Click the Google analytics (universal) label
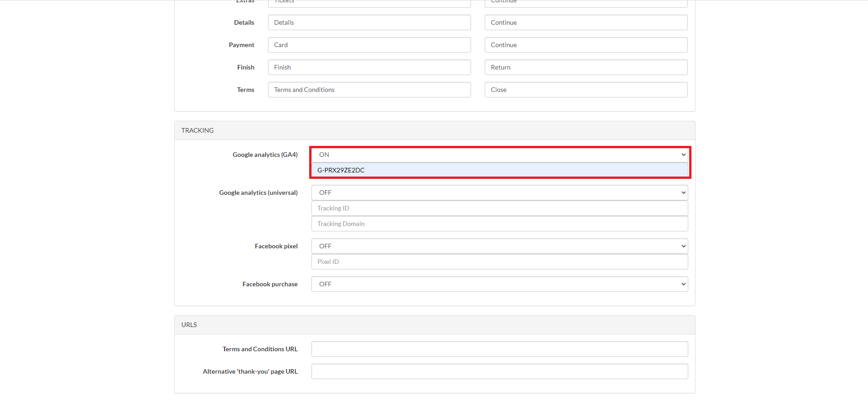Viewport: 868px width, 413px height. coord(258,193)
